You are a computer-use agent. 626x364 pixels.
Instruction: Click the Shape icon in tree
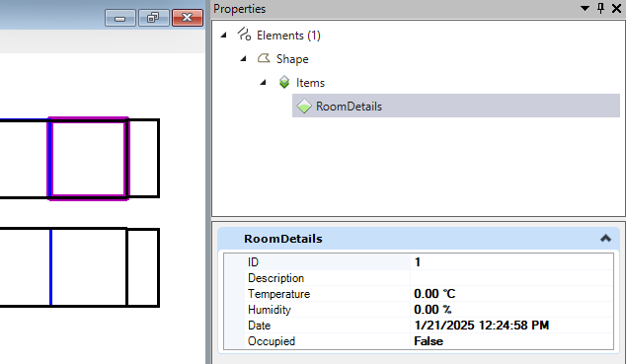click(x=264, y=58)
